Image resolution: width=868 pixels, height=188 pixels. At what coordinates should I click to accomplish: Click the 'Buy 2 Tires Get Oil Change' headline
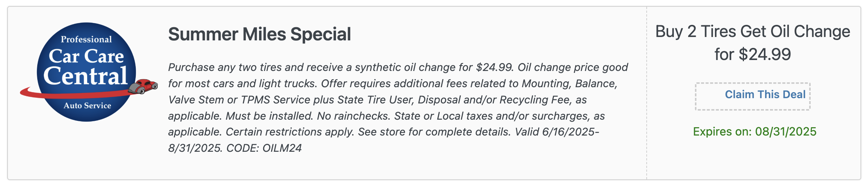click(753, 32)
